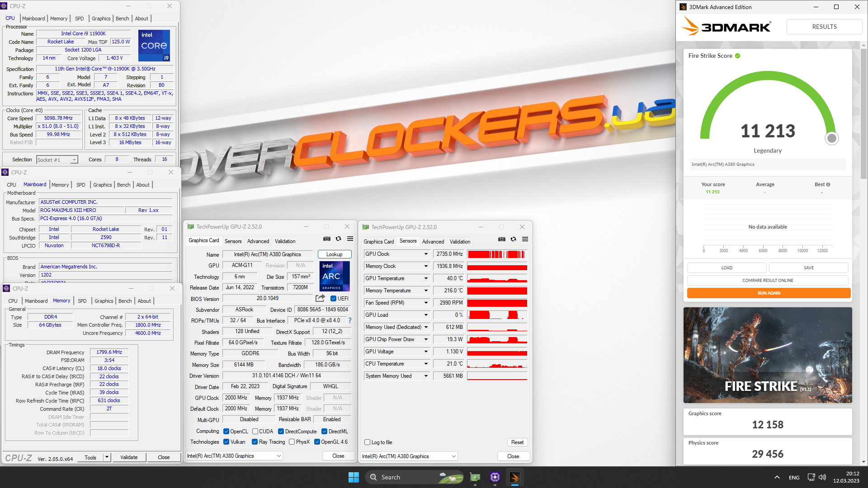Expand the Fan Speed (RPM) sensor dropdown
868x488 pixels.
(425, 303)
